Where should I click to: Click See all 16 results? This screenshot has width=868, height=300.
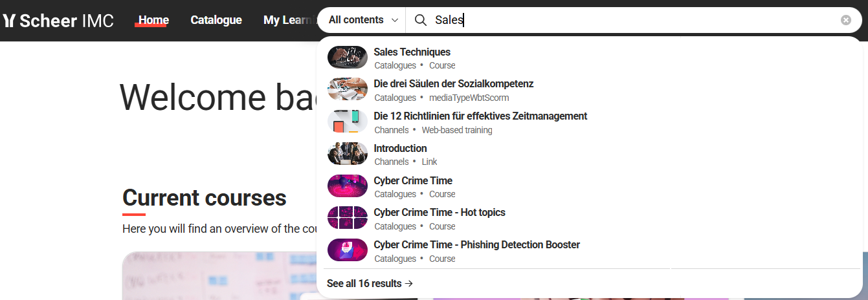coord(370,284)
